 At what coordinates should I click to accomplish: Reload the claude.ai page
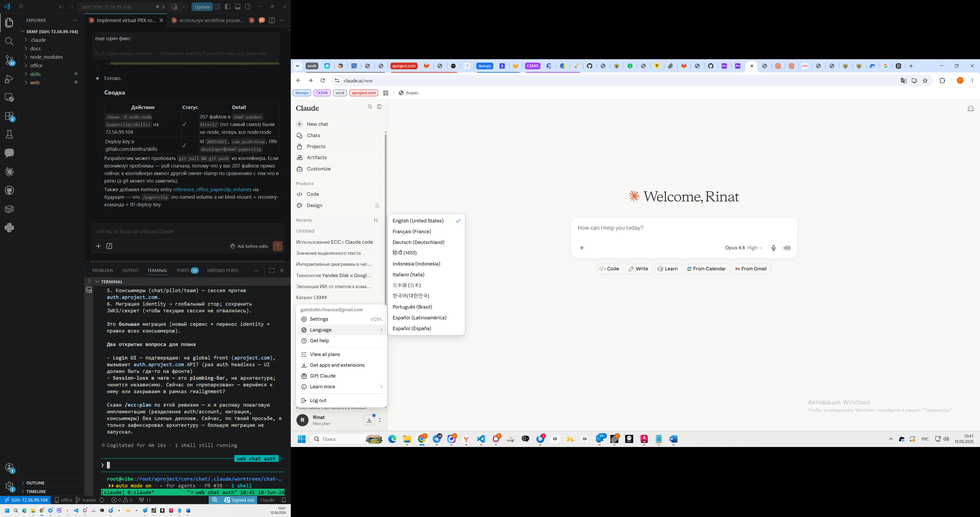(x=323, y=81)
